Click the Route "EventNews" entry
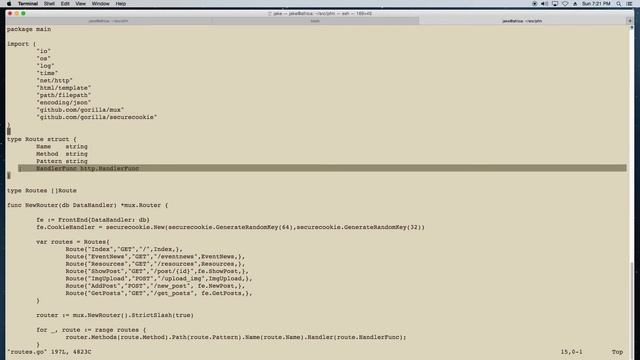The height and width of the screenshot is (360, 640). pyautogui.click(x=155, y=257)
